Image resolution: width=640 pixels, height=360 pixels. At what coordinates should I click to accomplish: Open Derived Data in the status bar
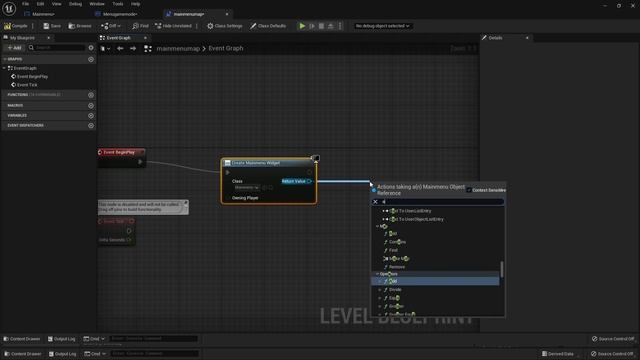[x=557, y=353]
